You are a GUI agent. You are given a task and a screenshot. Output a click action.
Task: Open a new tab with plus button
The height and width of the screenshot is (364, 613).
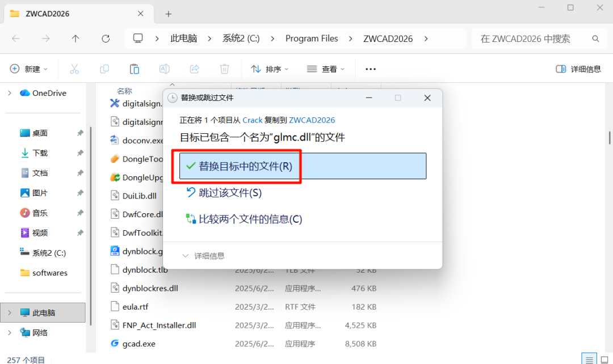point(169,14)
